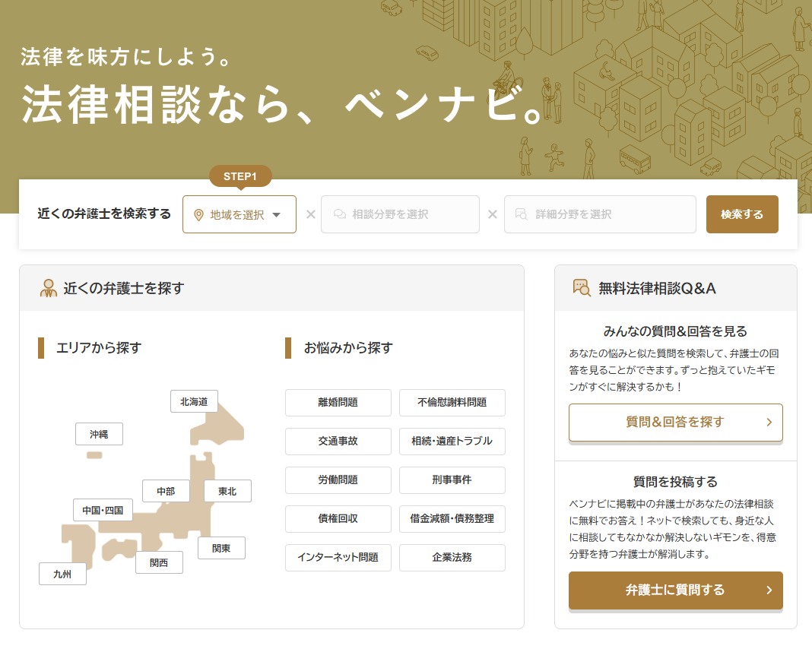Choose the 刑事事件 category

[x=452, y=480]
